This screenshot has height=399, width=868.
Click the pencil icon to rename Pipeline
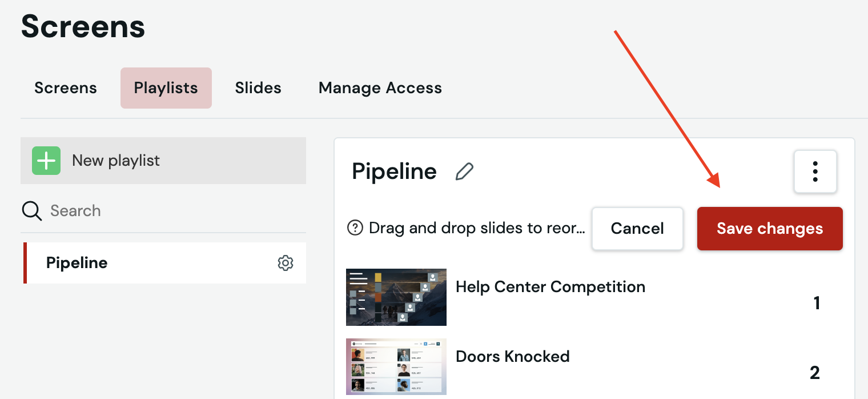pyautogui.click(x=464, y=171)
